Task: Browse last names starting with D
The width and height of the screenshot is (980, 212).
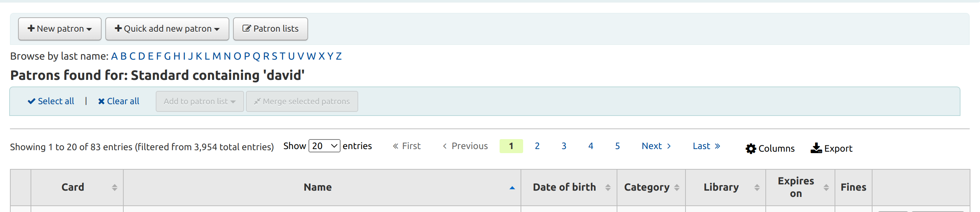Action: click(x=141, y=56)
